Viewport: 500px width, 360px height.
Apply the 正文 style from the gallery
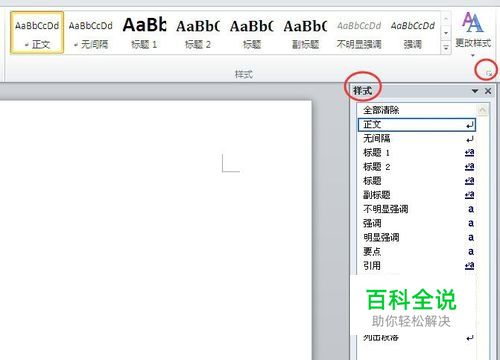37,33
